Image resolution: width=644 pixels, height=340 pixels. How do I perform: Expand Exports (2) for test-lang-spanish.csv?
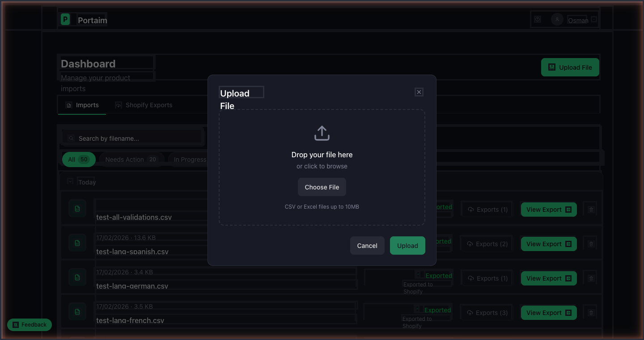[487, 243]
